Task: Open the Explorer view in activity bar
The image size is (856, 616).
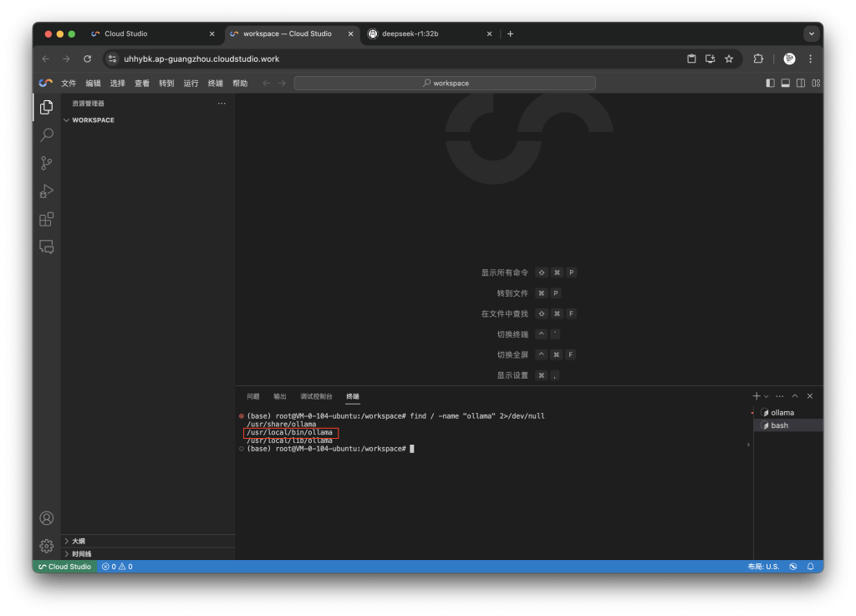Action: (47, 107)
